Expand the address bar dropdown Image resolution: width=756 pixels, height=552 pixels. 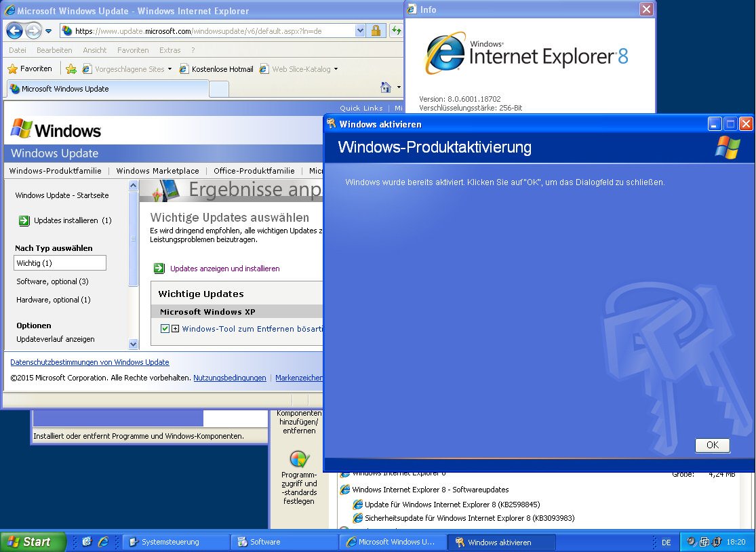pyautogui.click(x=360, y=31)
